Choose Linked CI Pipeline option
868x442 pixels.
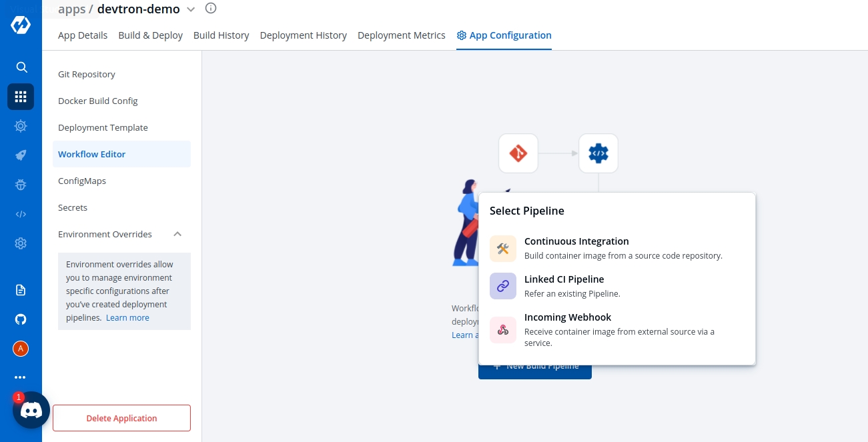coord(617,286)
